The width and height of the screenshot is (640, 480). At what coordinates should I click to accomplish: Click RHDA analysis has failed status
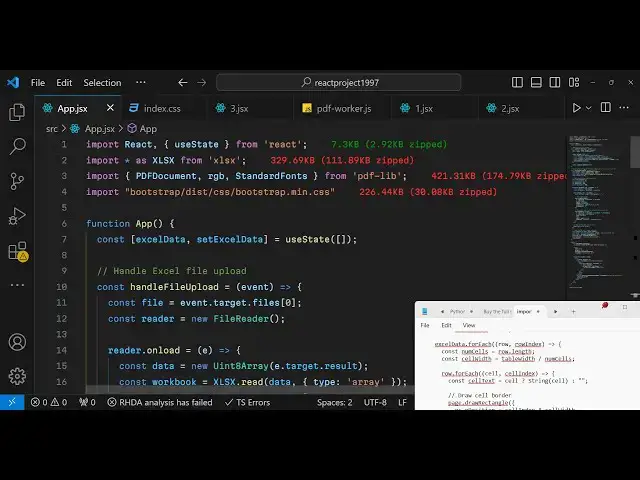tap(160, 402)
